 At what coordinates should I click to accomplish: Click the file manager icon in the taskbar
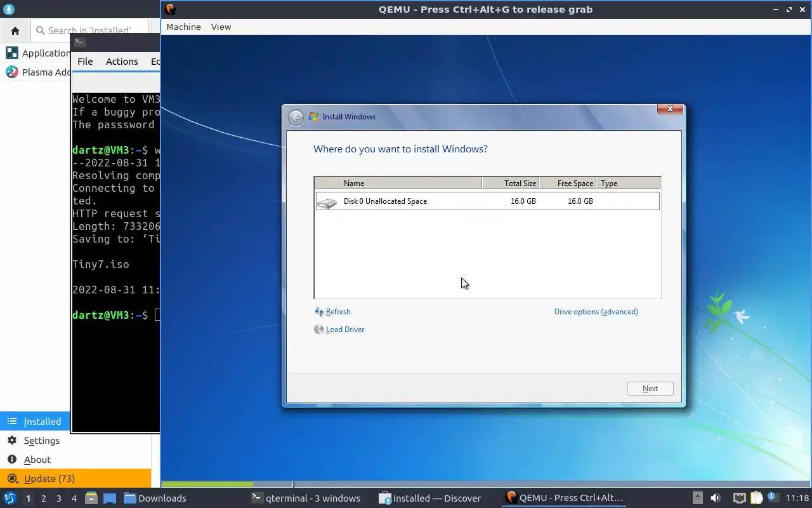click(x=91, y=498)
